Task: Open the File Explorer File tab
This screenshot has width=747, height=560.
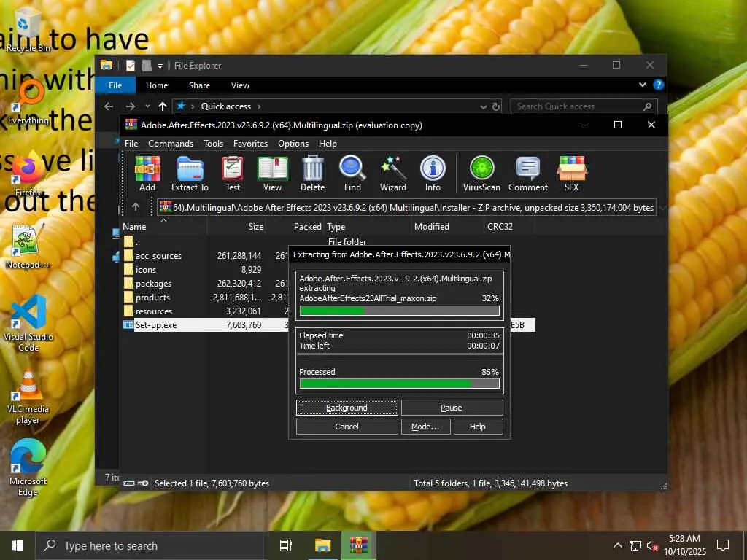Action: point(115,85)
